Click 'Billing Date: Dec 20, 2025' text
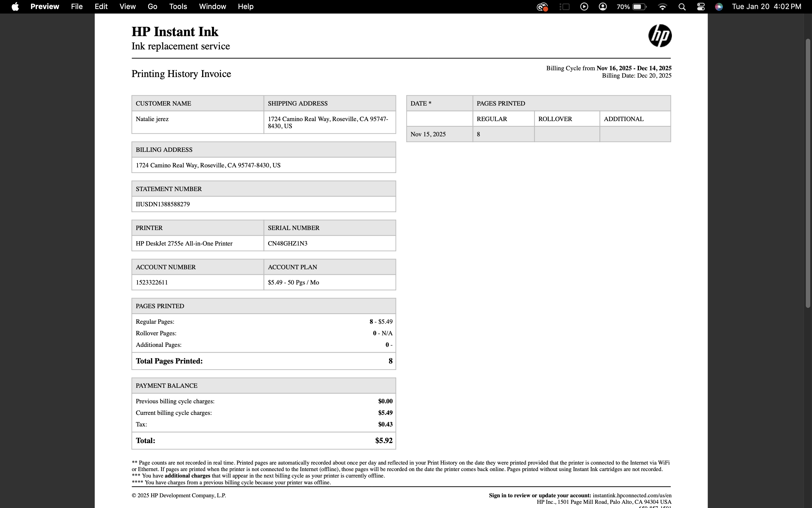The image size is (812, 508). tap(637, 76)
